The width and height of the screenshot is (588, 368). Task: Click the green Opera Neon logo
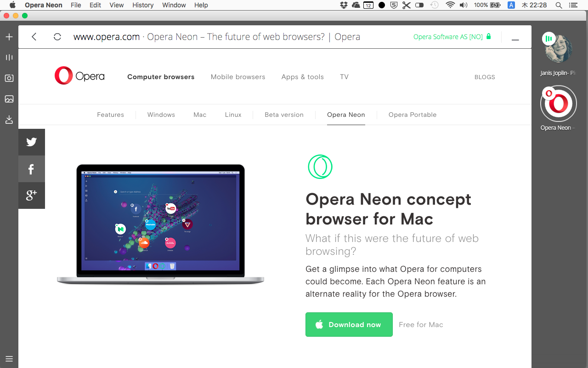click(x=320, y=167)
